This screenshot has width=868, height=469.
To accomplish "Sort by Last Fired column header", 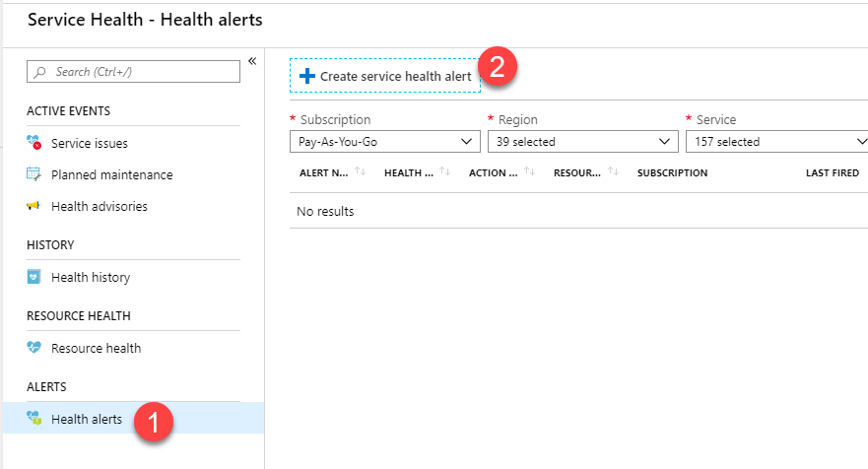I will click(832, 173).
